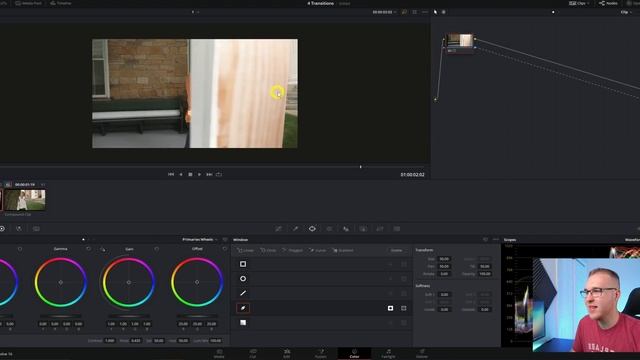Image resolution: width=640 pixels, height=360 pixels.
Task: Toggle loop playback in viewer
Action: pyautogui.click(x=219, y=174)
